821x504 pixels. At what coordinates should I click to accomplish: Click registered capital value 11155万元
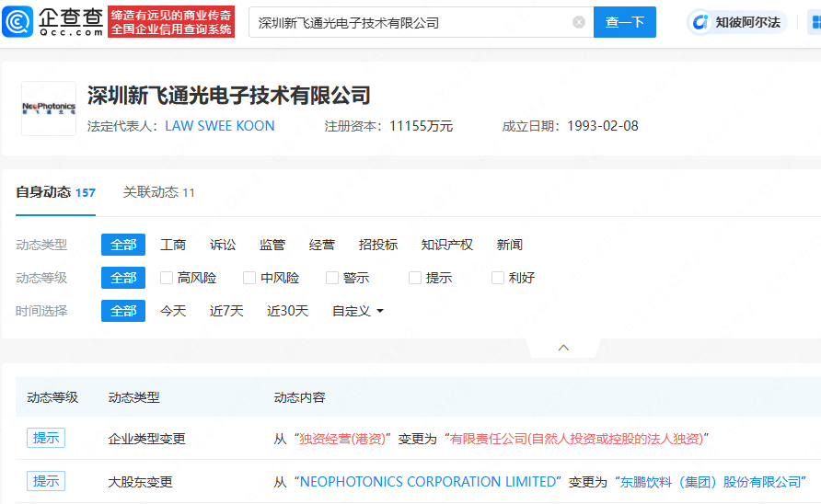(421, 126)
